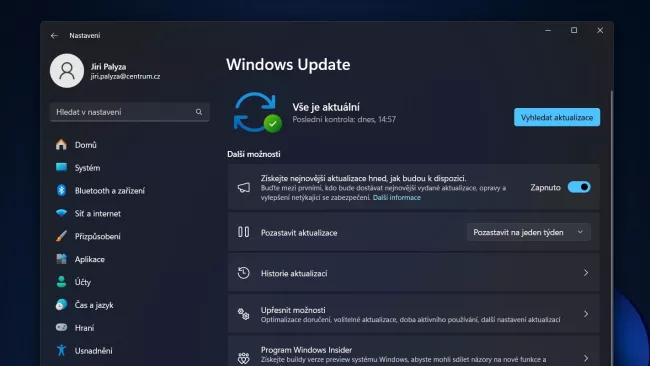650x366 pixels.
Task: Click the Domů house icon
Action: click(x=61, y=145)
